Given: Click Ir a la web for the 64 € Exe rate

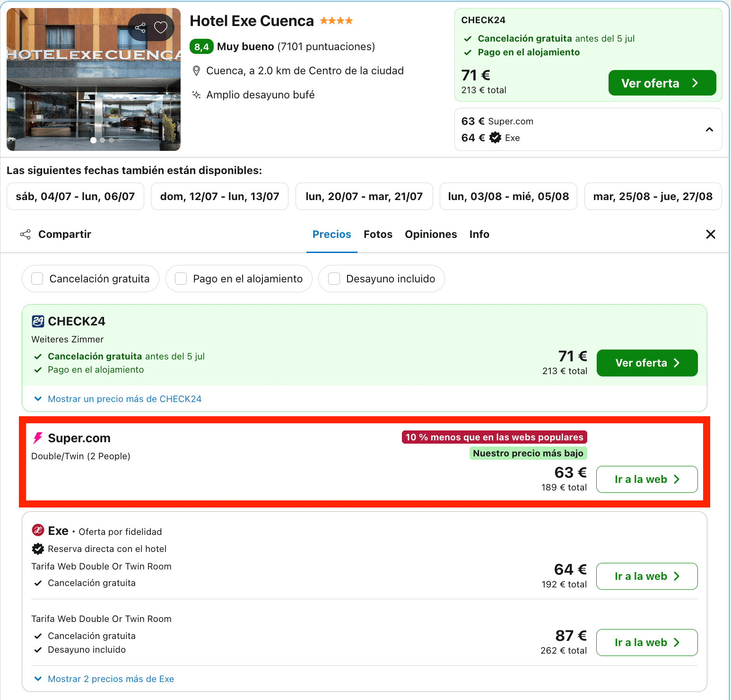Looking at the screenshot, I should click(x=647, y=576).
